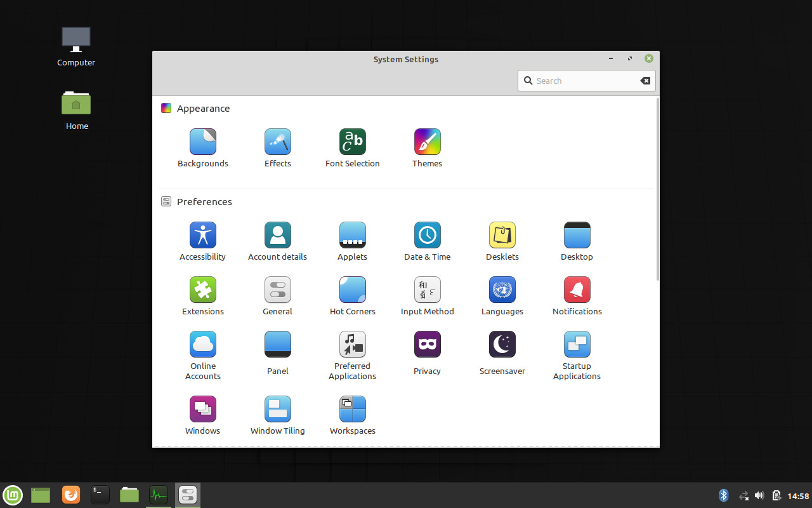Open Date & Time settings
Screen dimensions: 812x508
coord(428,241)
